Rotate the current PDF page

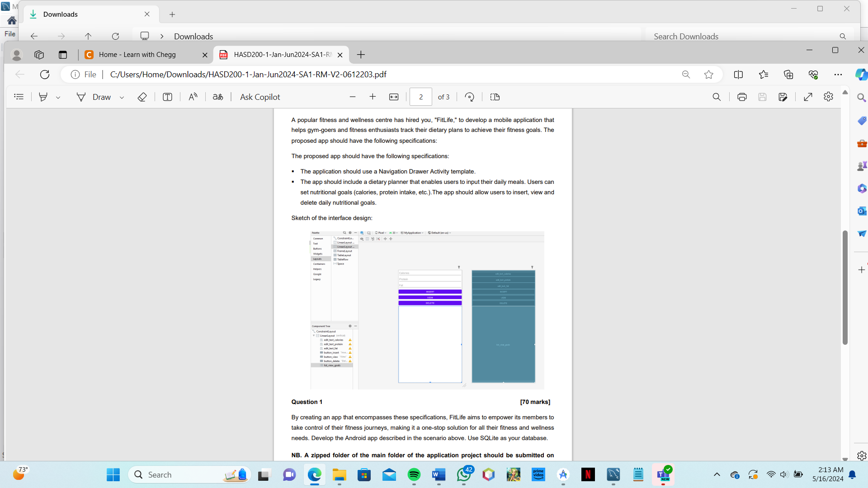pos(469,97)
